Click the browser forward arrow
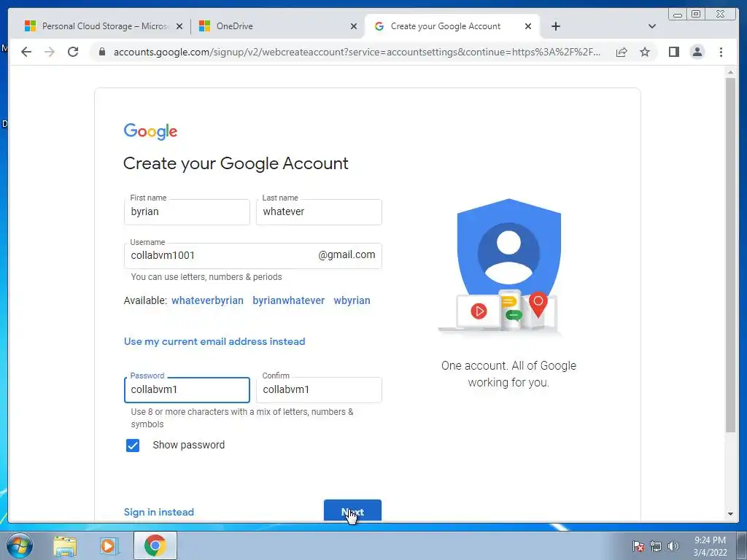The height and width of the screenshot is (560, 747). tap(49, 52)
